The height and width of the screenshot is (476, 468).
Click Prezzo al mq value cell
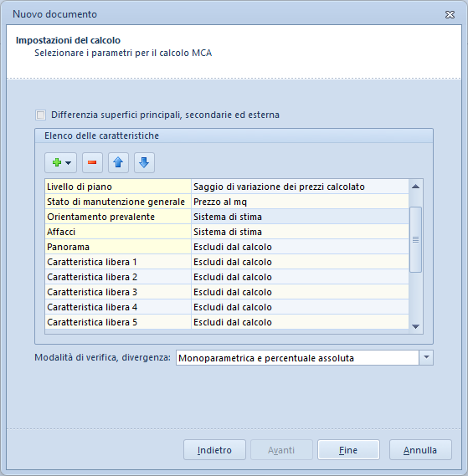pos(300,202)
